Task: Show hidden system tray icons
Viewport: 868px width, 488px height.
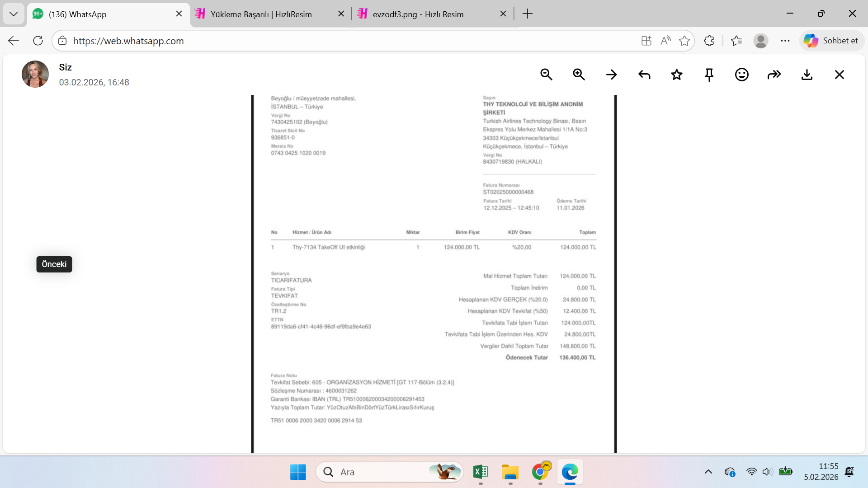Action: [x=708, y=472]
